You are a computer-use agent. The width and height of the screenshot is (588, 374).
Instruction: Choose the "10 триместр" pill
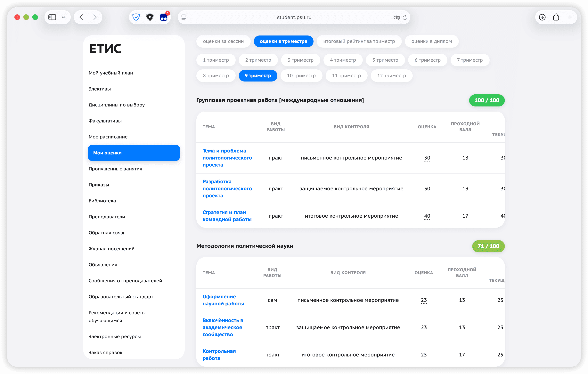coord(301,76)
